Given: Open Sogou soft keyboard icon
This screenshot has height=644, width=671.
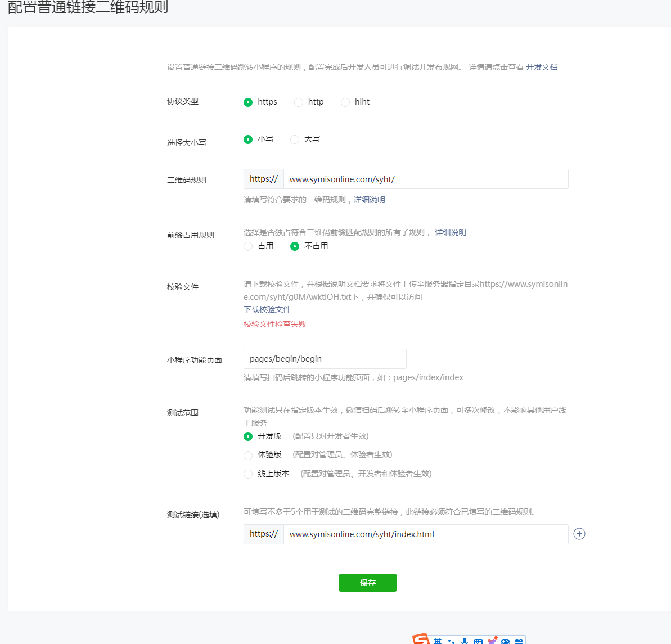Looking at the screenshot, I should [479, 641].
